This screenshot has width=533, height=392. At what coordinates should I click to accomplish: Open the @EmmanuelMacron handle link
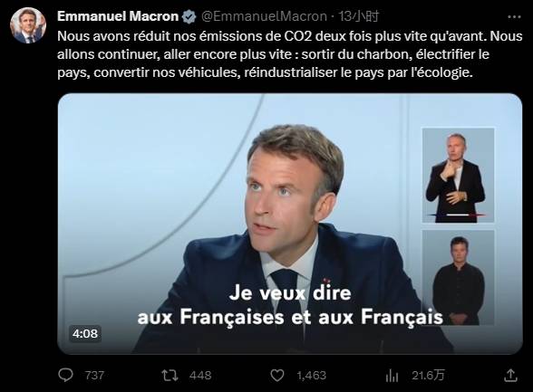[264, 16]
